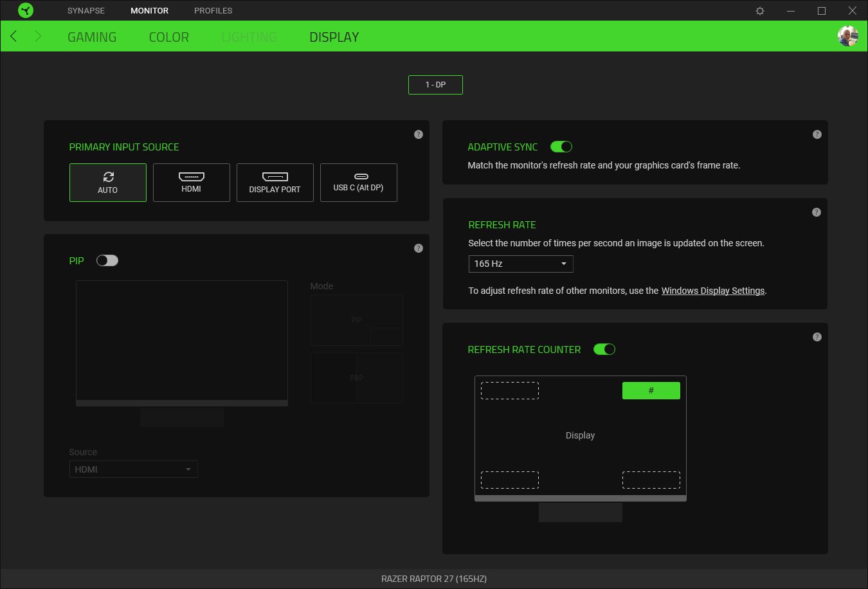Screen dimensions: 868x589
Task: Disable the Refresh Rate Counter toggle
Action: [604, 349]
